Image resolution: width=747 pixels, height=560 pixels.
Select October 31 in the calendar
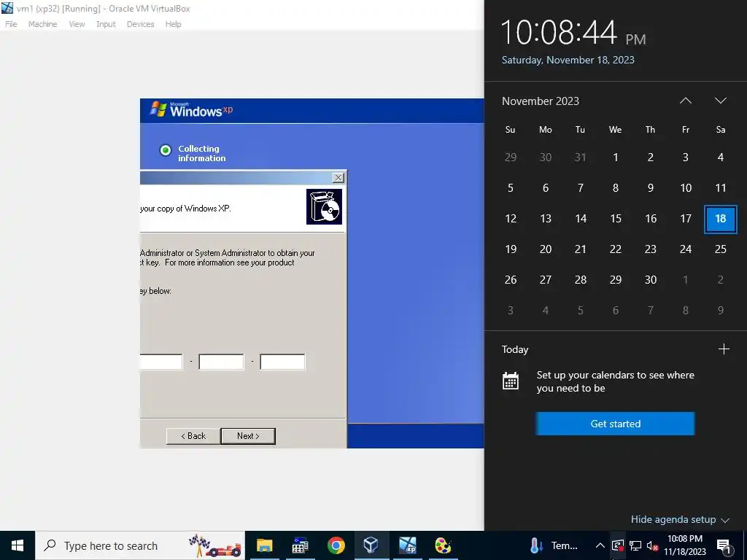(x=580, y=157)
